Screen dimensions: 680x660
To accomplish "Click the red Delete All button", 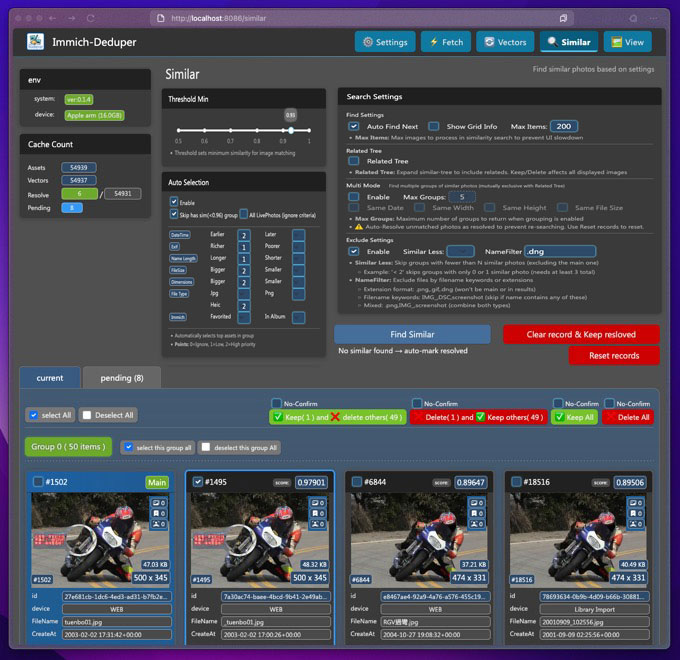I will click(628, 417).
